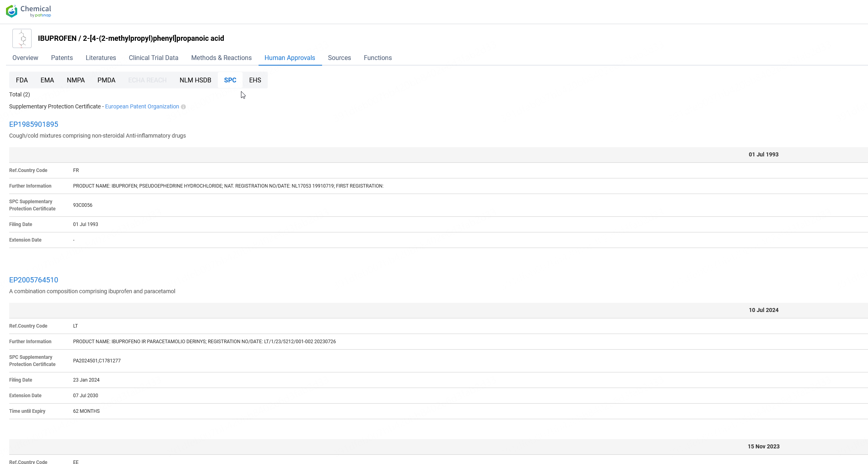Go to Clinical Trial Data tab
Screen dimensions: 868x464
pos(153,58)
